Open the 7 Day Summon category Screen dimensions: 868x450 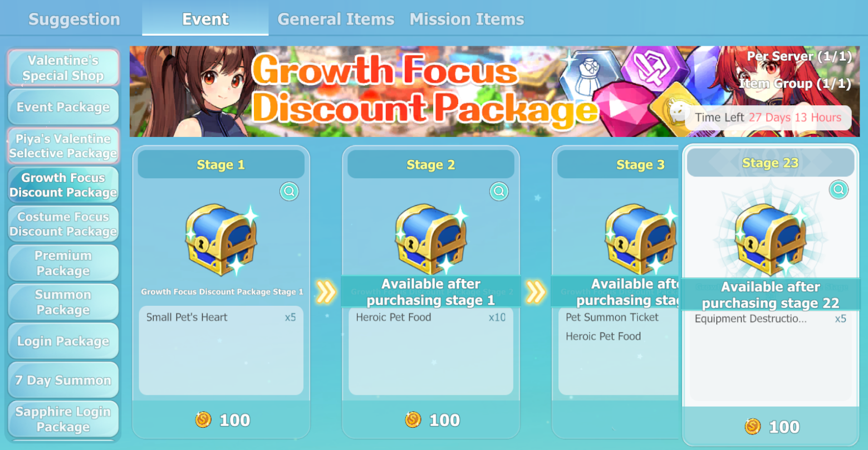click(63, 380)
